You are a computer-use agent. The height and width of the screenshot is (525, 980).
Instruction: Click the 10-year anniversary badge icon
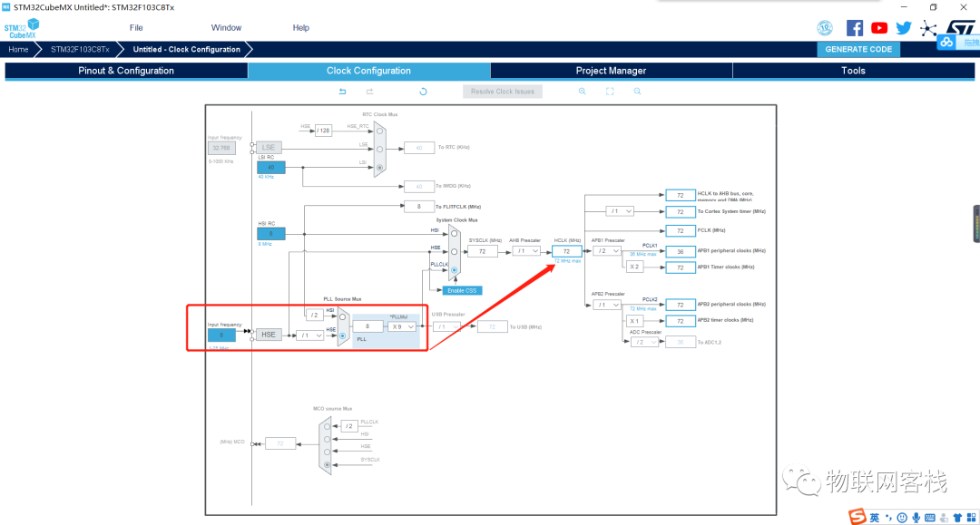(825, 27)
